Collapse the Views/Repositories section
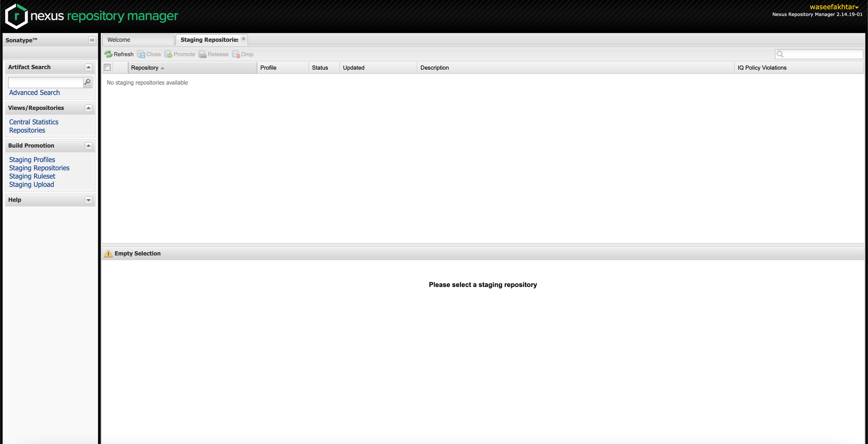 [x=89, y=108]
